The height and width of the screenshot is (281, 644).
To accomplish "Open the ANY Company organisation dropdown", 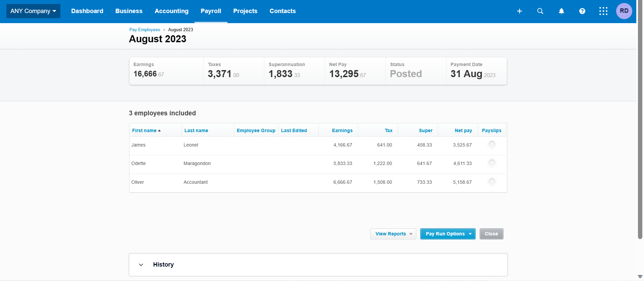I will pos(33,11).
